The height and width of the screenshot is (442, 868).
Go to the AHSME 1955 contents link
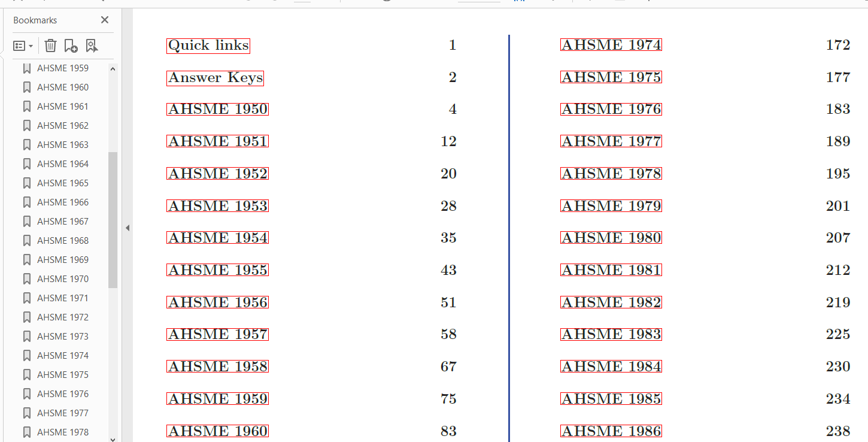[x=217, y=270]
